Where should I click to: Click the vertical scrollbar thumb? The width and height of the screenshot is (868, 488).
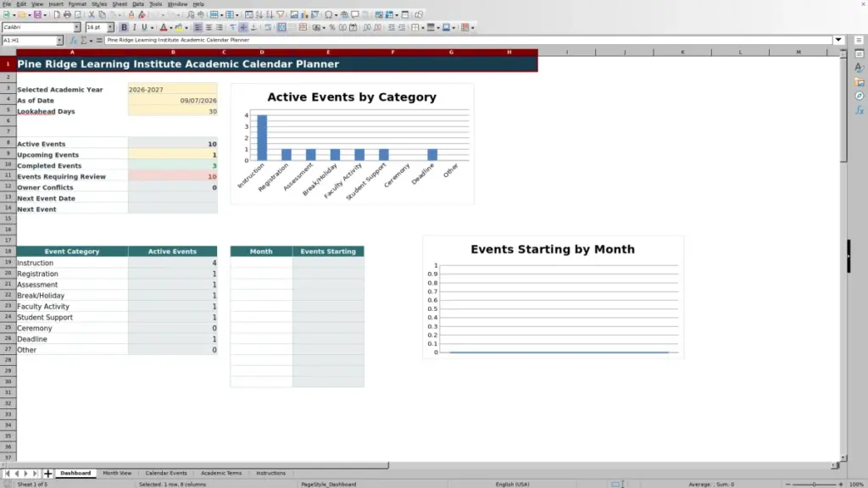(843, 109)
